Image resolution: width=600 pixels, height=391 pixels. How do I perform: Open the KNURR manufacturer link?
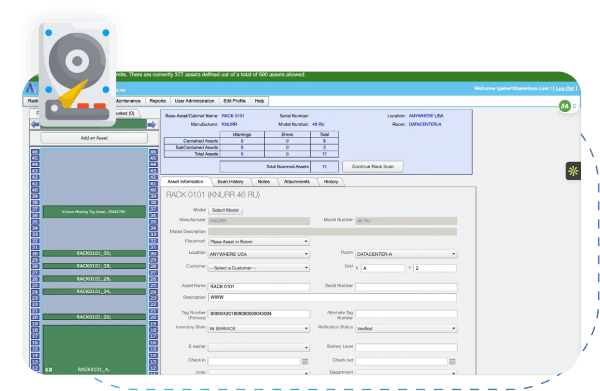[x=229, y=124]
